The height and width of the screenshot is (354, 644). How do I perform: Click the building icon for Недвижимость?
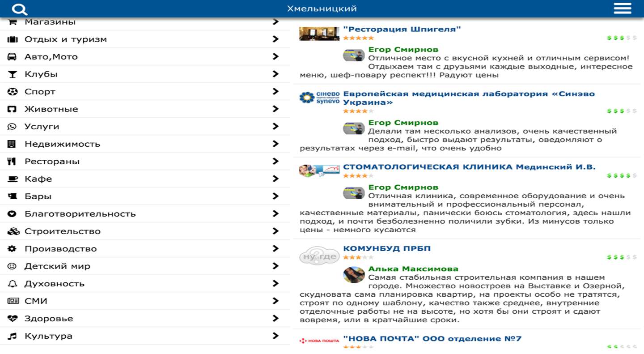[13, 144]
